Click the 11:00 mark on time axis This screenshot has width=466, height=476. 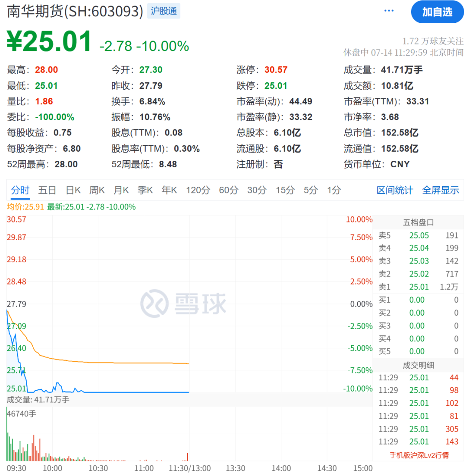click(x=144, y=468)
